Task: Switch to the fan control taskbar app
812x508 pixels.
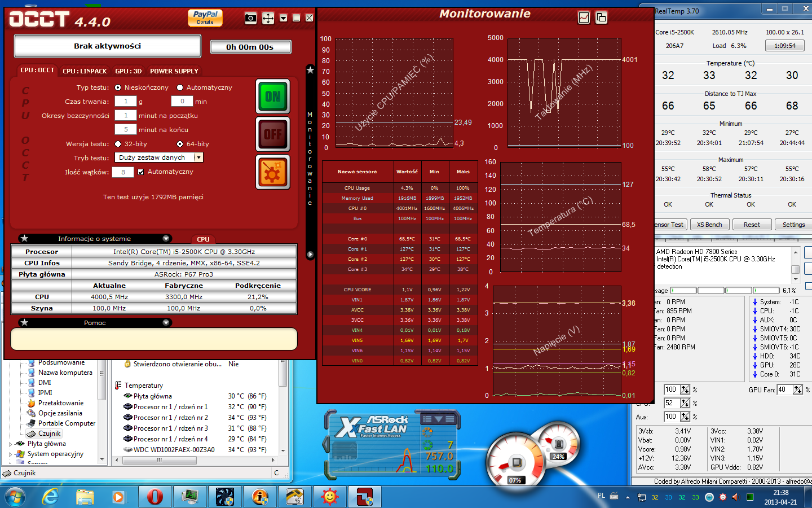Action: [x=225, y=497]
